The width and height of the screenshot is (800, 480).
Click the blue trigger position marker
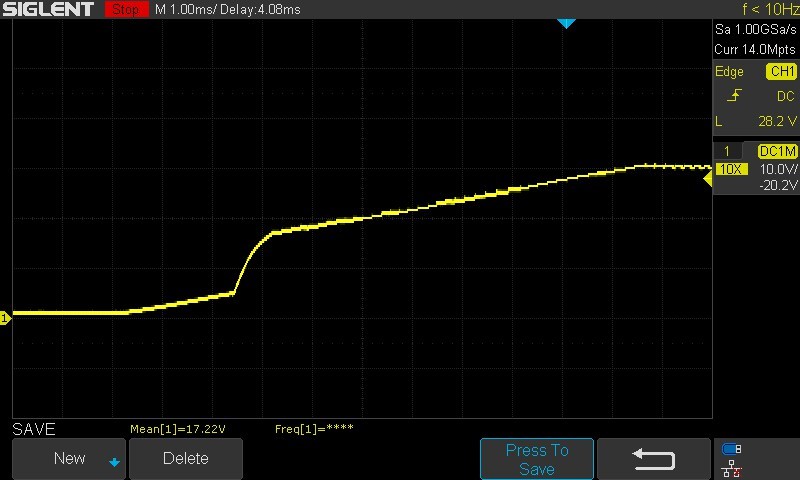566,23
